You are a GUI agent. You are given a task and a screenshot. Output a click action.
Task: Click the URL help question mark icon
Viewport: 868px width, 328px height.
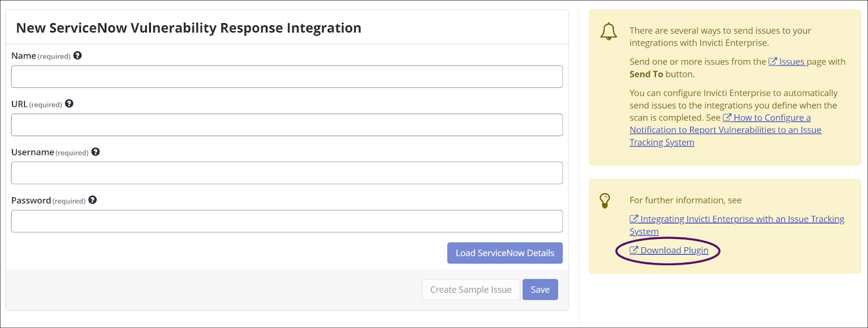pyautogui.click(x=69, y=104)
